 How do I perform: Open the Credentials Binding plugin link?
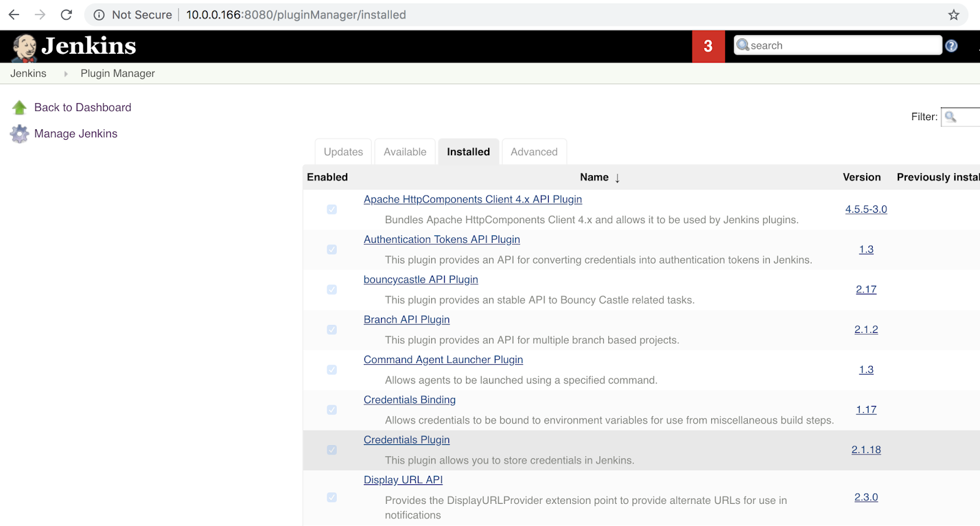point(410,400)
